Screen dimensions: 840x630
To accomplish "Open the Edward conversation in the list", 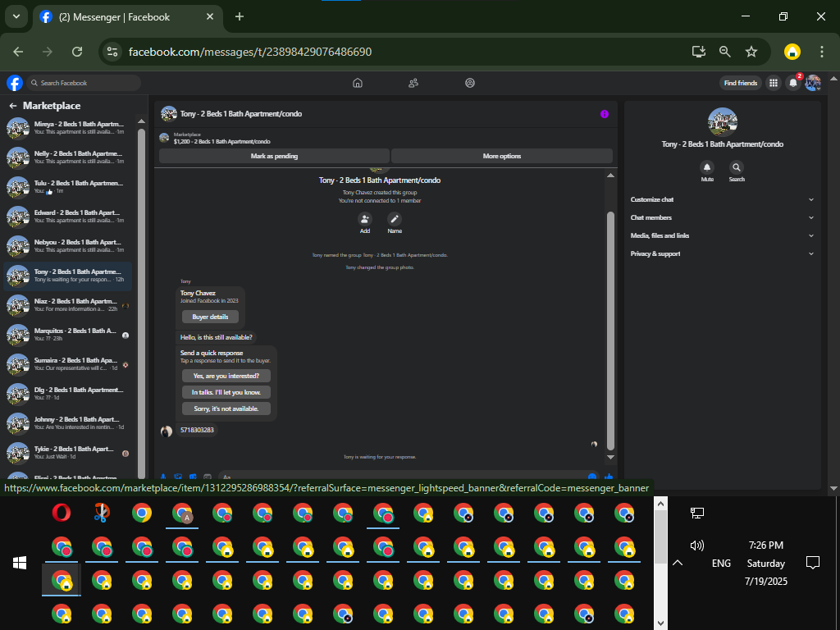I will (x=69, y=217).
